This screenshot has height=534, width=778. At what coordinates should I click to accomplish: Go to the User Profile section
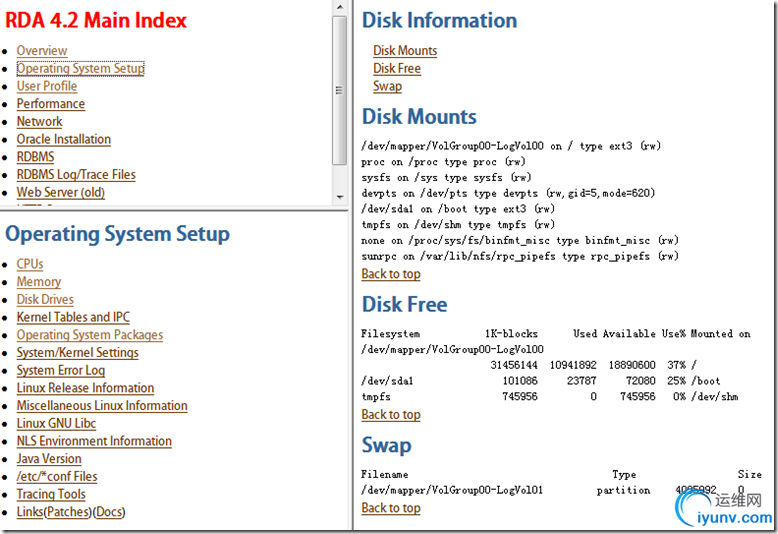(x=46, y=87)
